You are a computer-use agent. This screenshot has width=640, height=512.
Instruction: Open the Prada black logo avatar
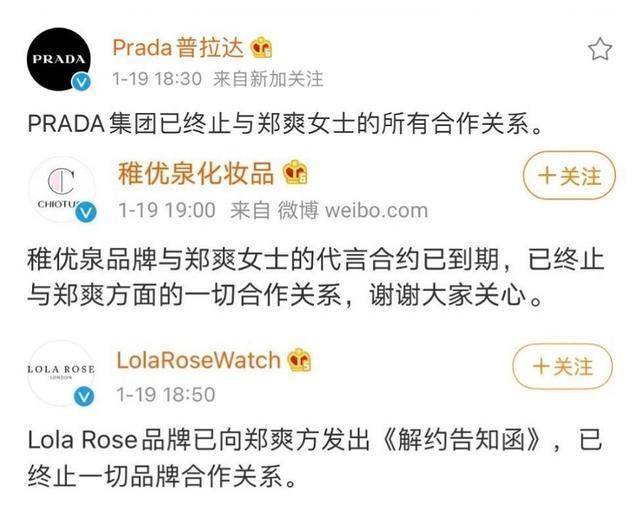[x=60, y=59]
